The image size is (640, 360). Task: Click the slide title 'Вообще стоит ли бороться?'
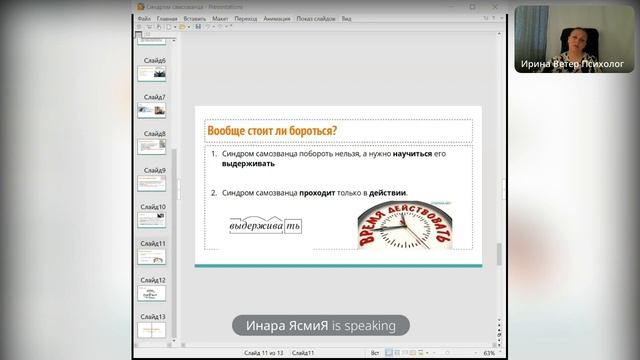click(x=272, y=131)
